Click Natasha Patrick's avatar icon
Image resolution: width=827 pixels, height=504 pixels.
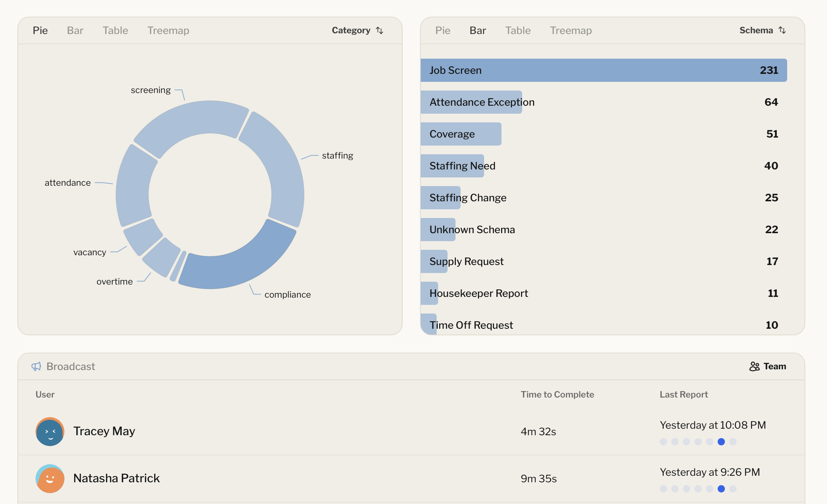(50, 479)
